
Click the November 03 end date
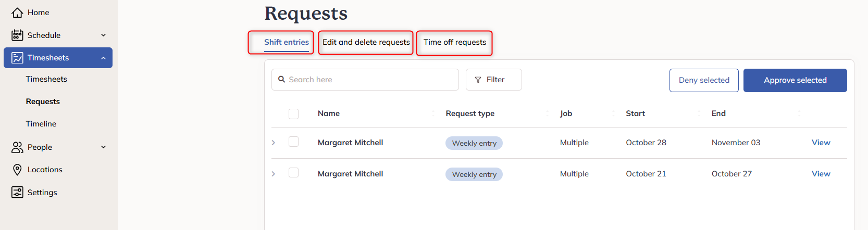[736, 143]
